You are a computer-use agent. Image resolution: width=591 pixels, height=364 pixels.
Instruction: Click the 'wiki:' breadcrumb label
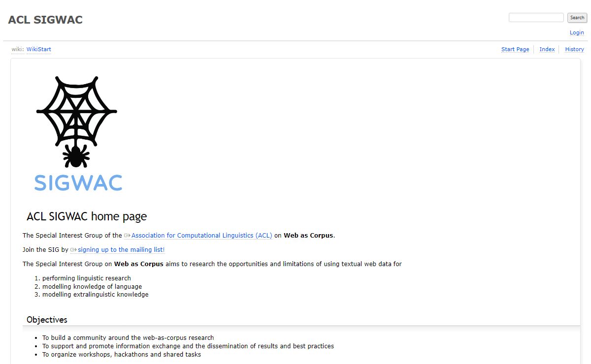point(18,49)
